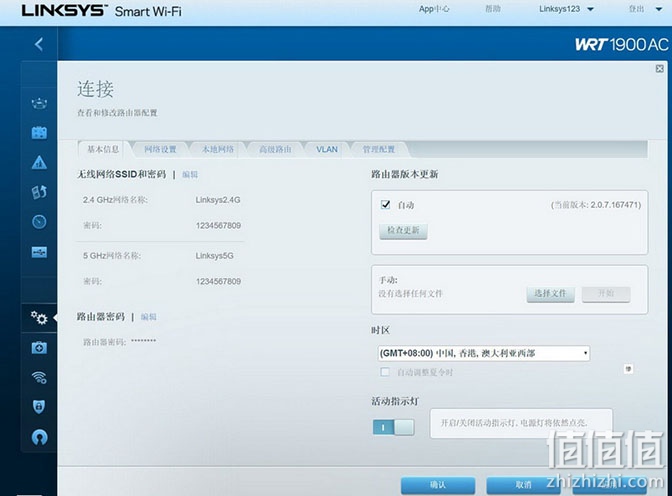Open the GMT+08:00 timezone dropdown

483,353
